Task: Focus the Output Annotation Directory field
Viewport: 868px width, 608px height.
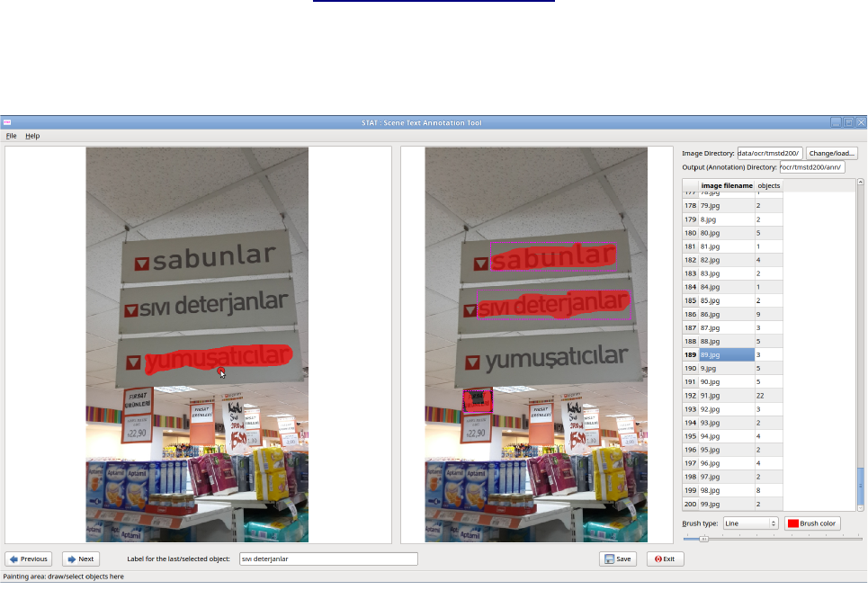Action: tap(812, 166)
